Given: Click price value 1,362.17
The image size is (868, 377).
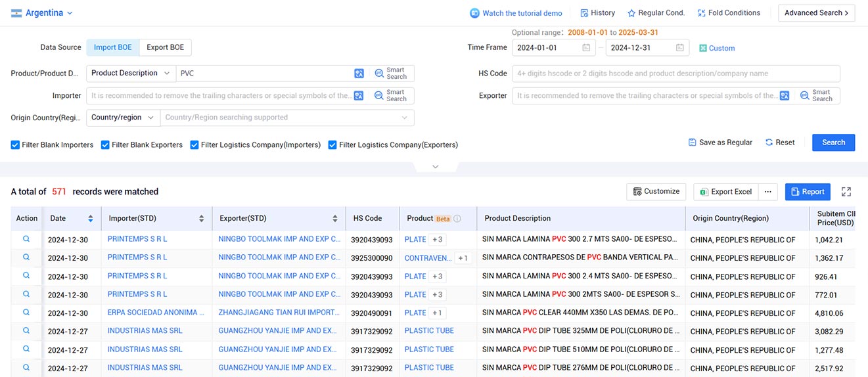Looking at the screenshot, I should click(x=829, y=258).
